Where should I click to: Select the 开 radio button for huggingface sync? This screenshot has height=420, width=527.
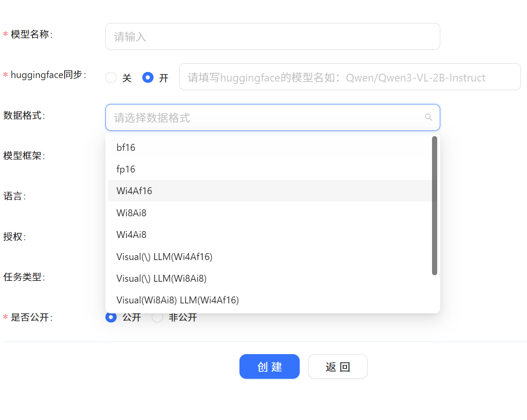point(148,78)
